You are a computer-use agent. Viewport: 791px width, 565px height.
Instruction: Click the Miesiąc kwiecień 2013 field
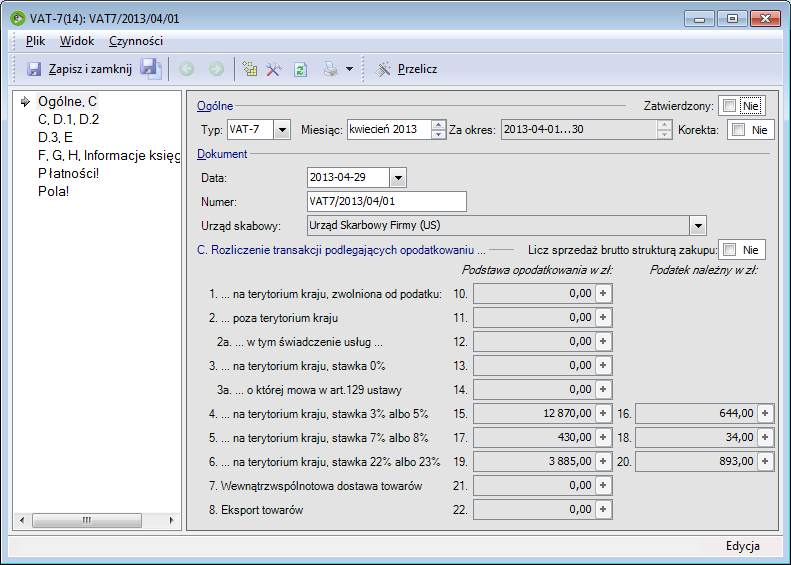click(389, 130)
